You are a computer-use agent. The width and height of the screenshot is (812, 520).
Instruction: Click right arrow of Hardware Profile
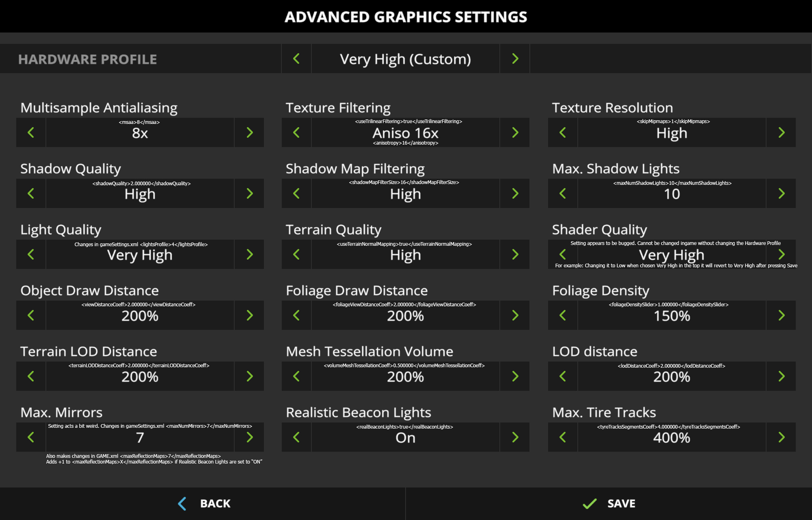(x=515, y=58)
